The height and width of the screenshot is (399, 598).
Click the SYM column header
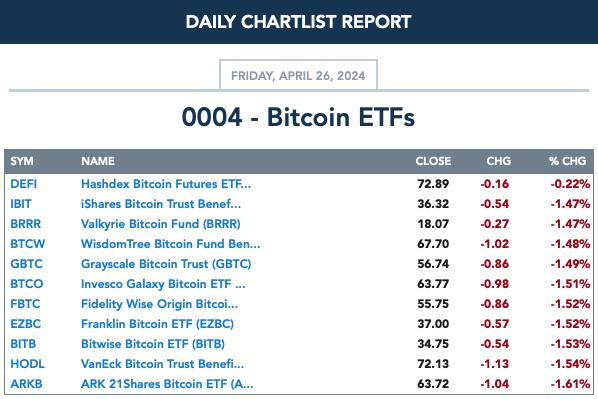pyautogui.click(x=22, y=161)
